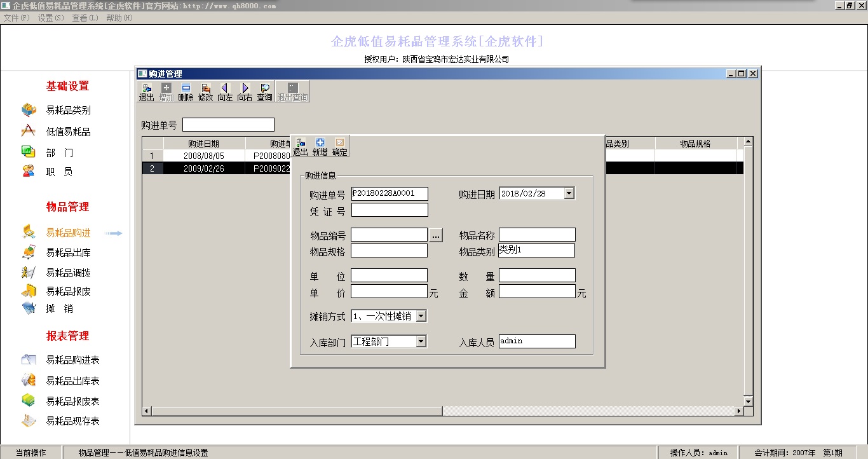
Task: Select the table row dated 2009/02/26
Action: [x=442, y=168]
